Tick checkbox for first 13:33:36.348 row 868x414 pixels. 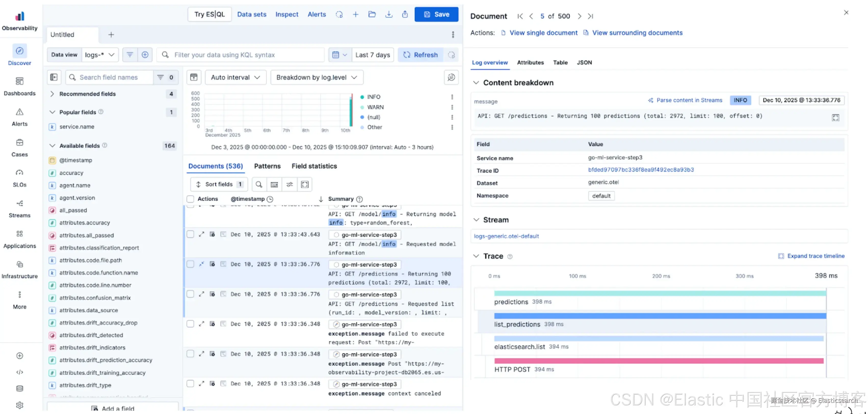tap(190, 324)
